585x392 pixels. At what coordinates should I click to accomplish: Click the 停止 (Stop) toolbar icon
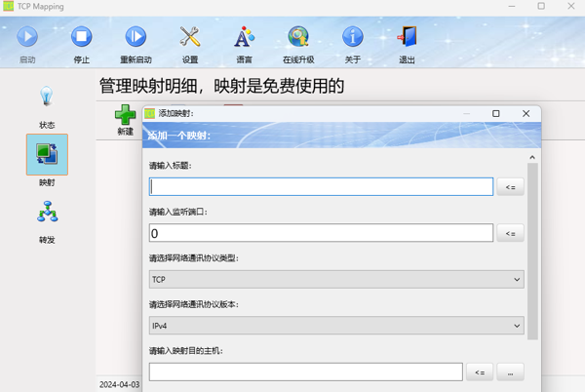[x=82, y=38]
